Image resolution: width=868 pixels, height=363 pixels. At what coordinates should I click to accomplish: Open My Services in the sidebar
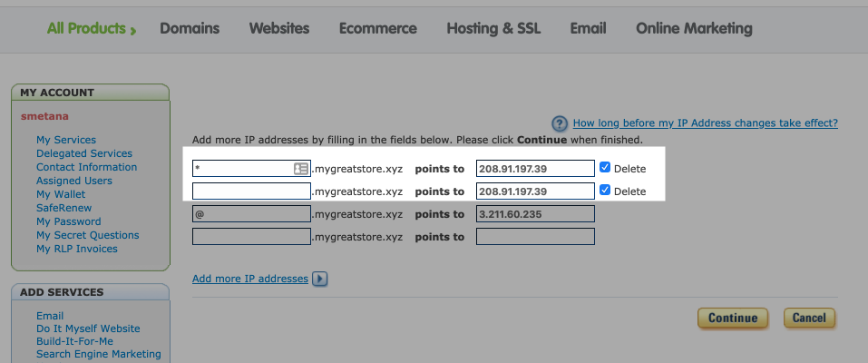coord(66,140)
